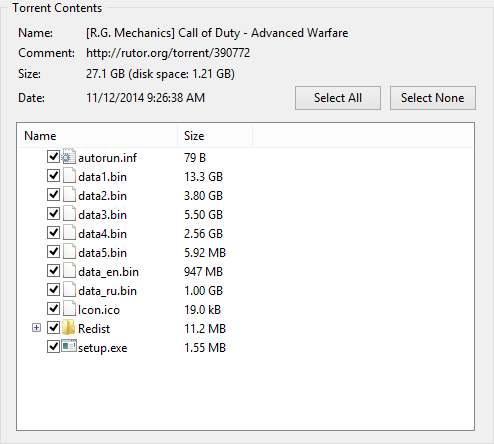Select the autorun.inf file name
Viewport: 494px width, 444px height.
(x=107, y=158)
